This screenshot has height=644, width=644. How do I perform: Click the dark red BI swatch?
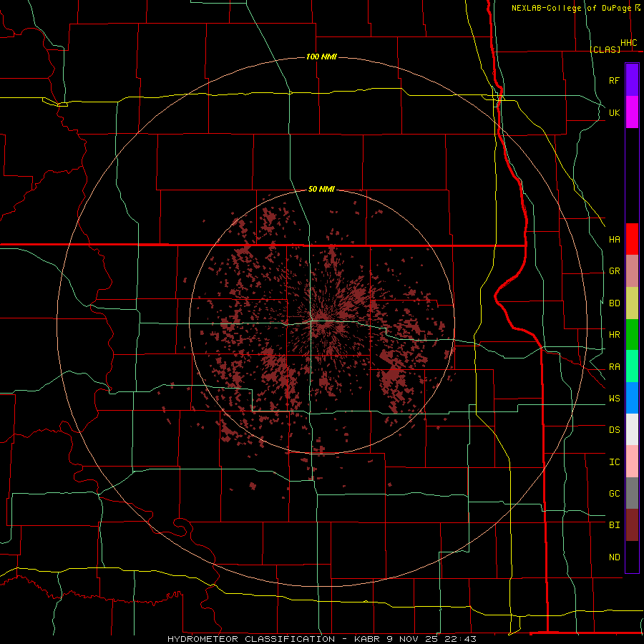[632, 525]
